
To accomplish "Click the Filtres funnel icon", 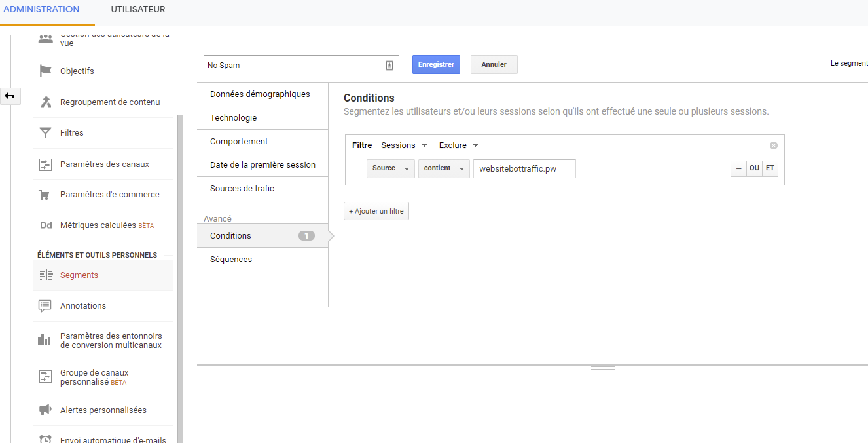I will coord(45,133).
